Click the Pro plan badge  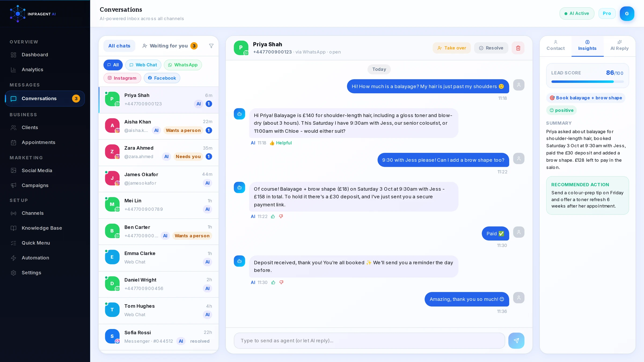click(x=607, y=13)
